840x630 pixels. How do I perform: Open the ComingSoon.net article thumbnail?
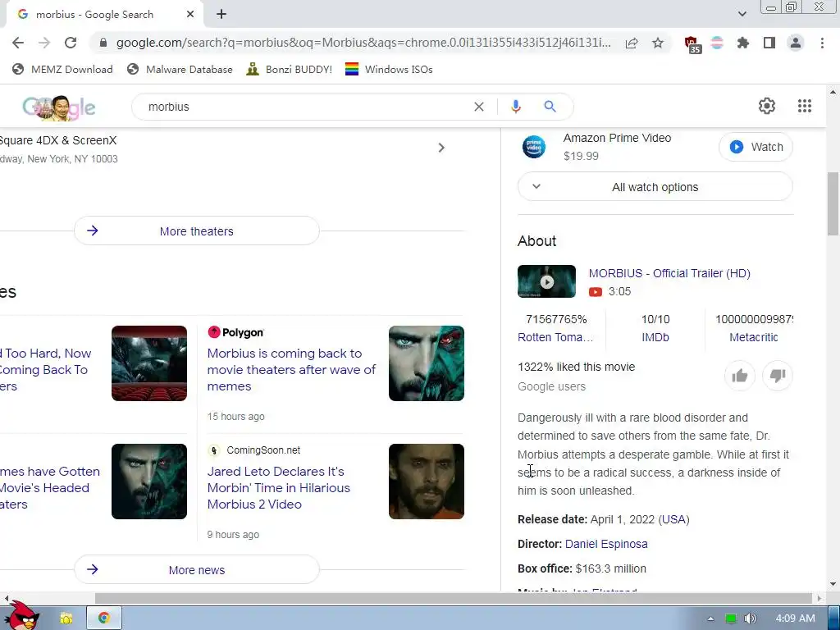click(427, 481)
